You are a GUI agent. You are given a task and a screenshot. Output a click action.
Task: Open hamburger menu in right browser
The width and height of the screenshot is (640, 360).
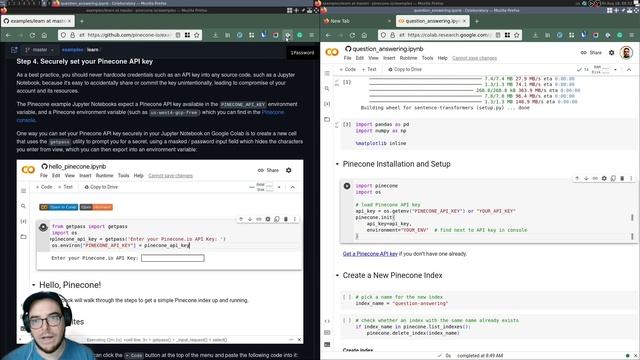tap(632, 35)
